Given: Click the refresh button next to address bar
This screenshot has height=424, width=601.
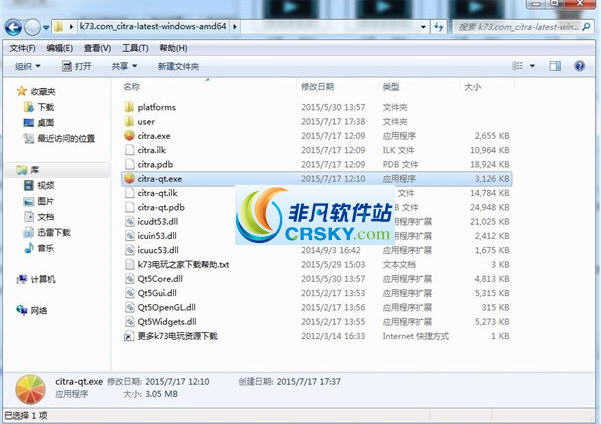Looking at the screenshot, I should [438, 27].
